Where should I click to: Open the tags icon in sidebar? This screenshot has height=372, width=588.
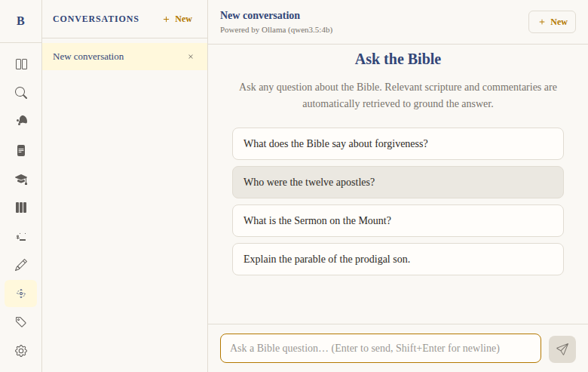(21, 322)
